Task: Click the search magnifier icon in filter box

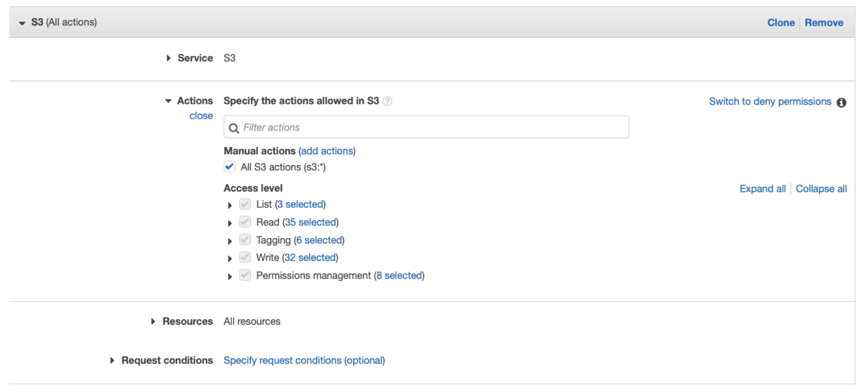Action: pyautogui.click(x=233, y=128)
